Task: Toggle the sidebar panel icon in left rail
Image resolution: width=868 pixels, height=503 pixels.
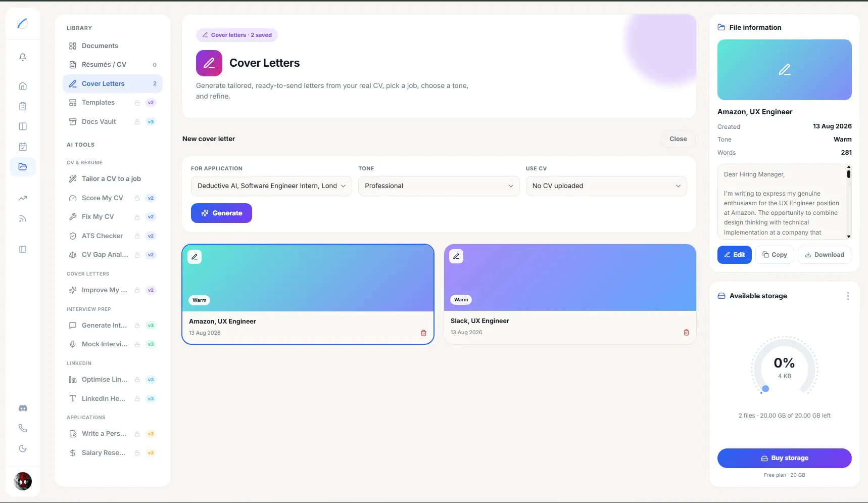Action: 23,249
